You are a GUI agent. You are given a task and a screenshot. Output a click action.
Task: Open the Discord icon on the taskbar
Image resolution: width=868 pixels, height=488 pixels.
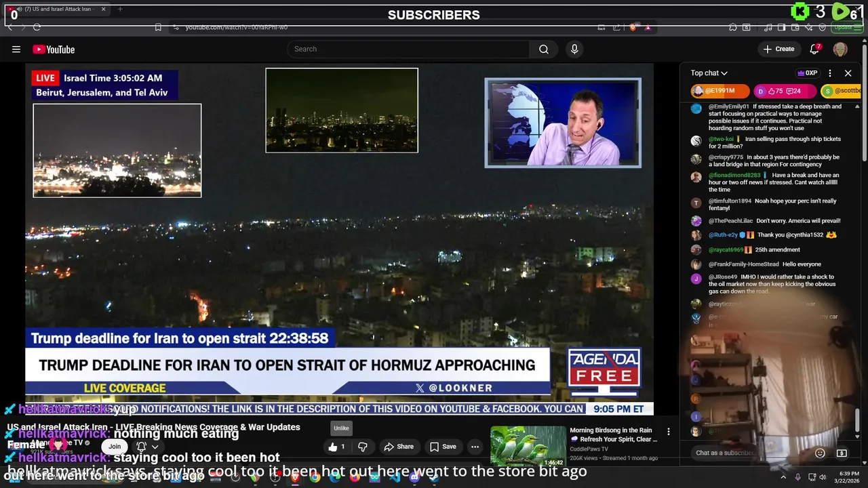pos(414,477)
